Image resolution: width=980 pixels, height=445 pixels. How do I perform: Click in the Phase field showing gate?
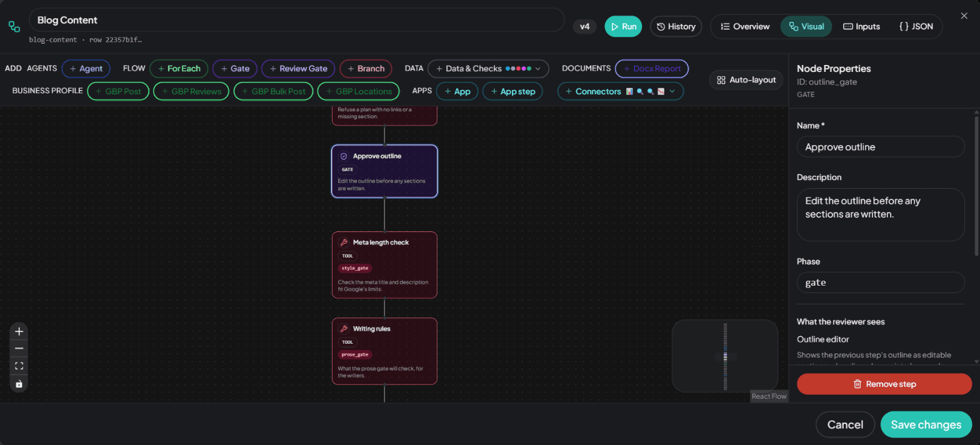pos(881,282)
